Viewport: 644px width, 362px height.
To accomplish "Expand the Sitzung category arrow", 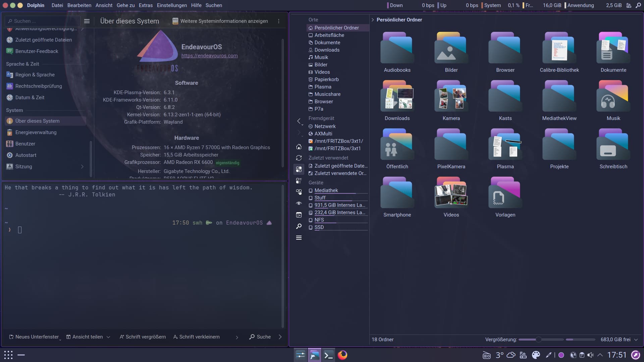I will 82,167.
